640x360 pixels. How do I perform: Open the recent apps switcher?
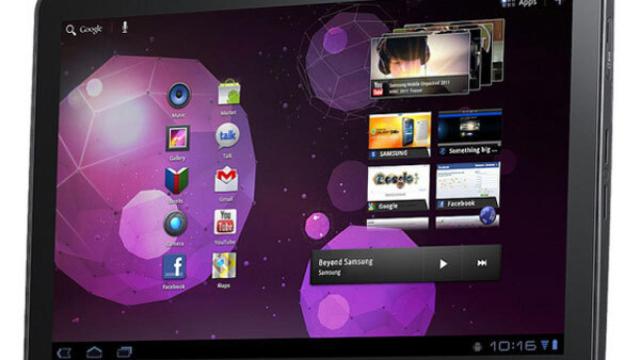click(124, 351)
